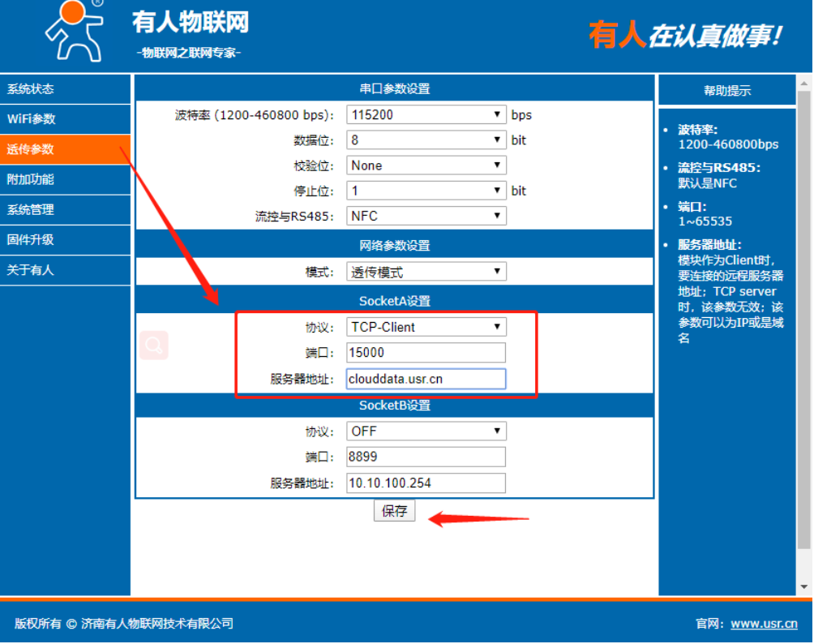This screenshot has height=644, width=814.
Task: Go to WiFi参数 menu item
Action: 65,119
